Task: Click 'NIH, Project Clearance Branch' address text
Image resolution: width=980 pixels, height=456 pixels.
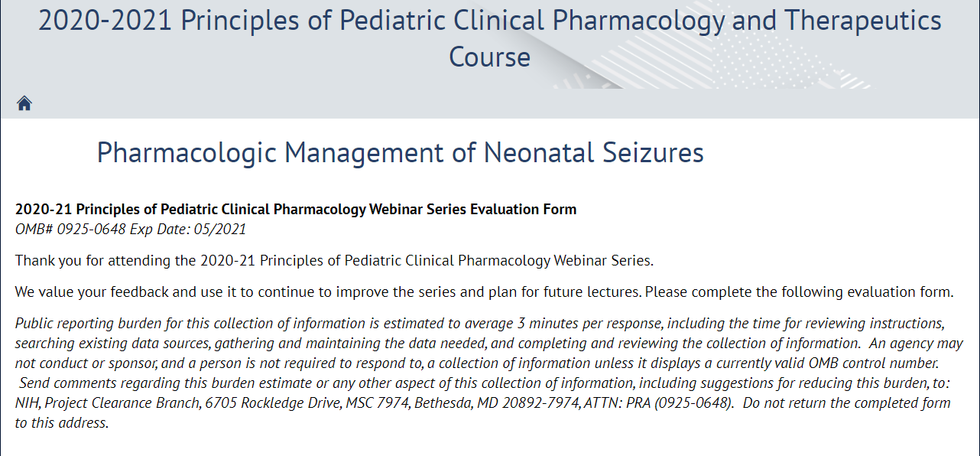Action: click(105, 403)
